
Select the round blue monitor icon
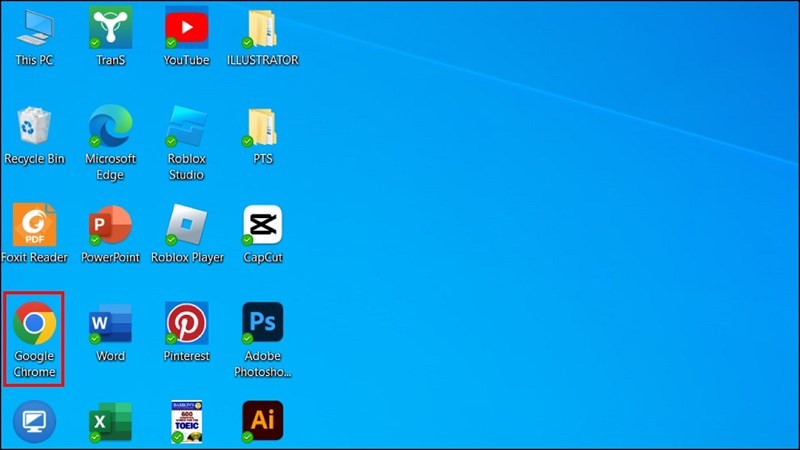34,421
